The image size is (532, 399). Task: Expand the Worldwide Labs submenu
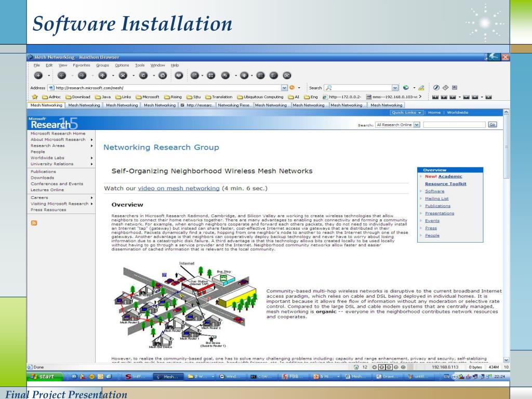point(91,158)
